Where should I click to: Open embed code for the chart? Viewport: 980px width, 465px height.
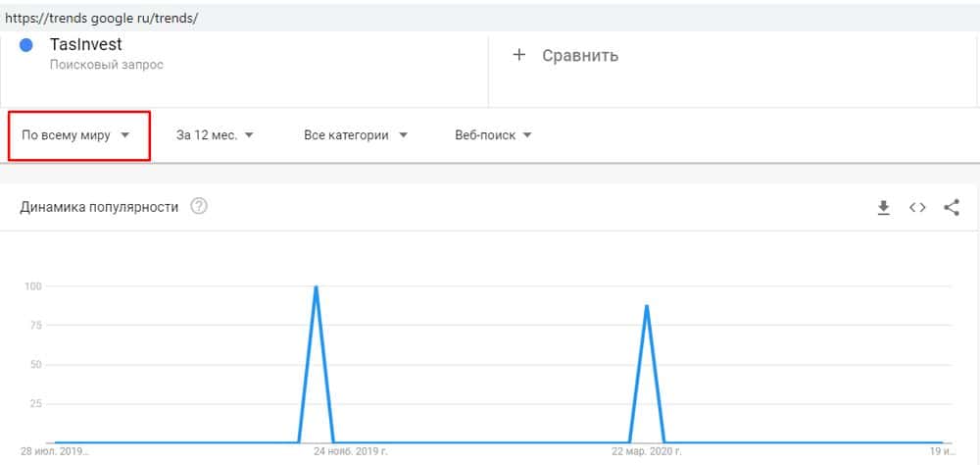(917, 208)
